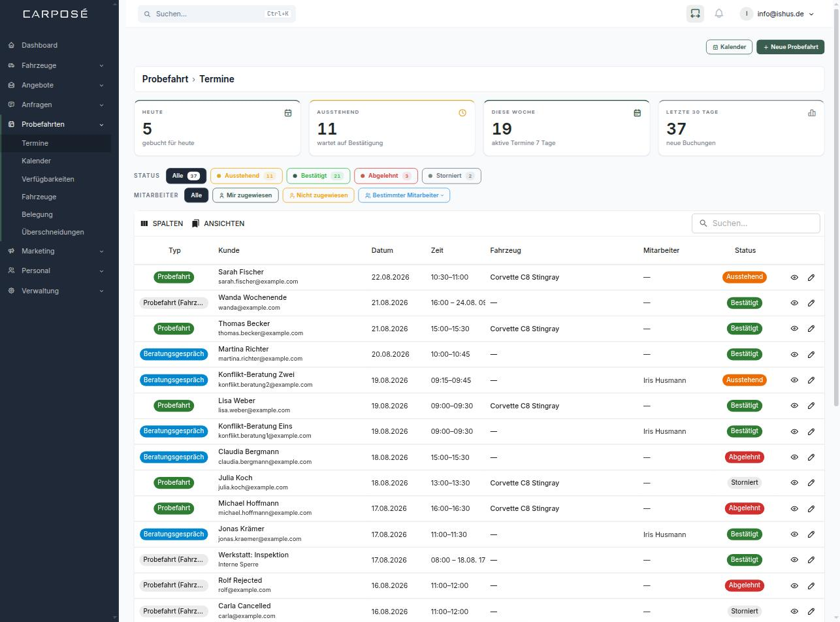View Wanda Wochenende appointment via eye icon
Viewport: 840px width, 622px height.
tap(794, 303)
